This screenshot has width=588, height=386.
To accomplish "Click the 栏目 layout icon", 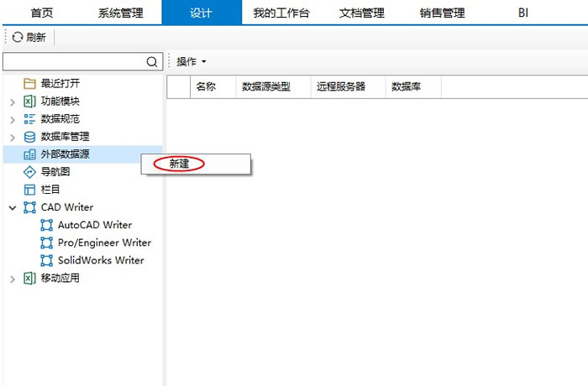I will point(29,189).
